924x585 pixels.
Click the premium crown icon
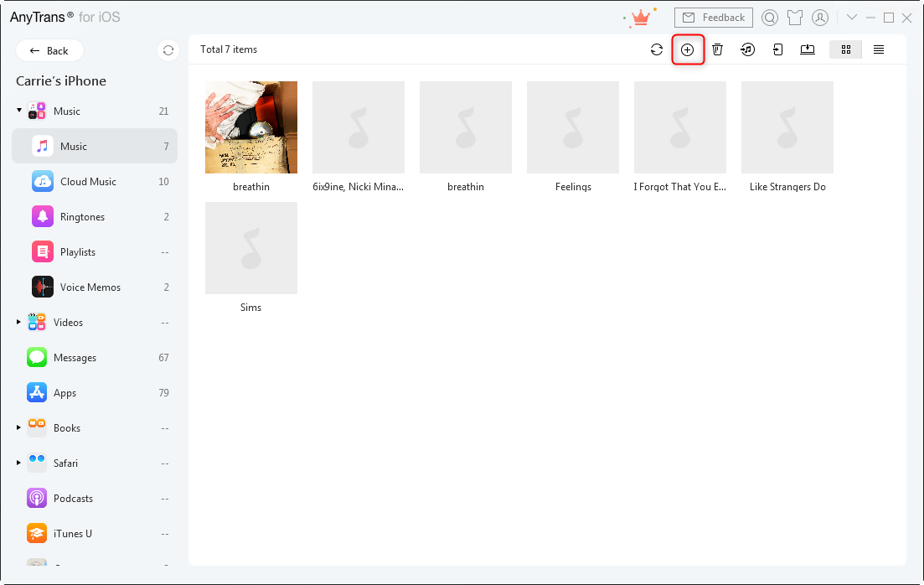coord(640,18)
